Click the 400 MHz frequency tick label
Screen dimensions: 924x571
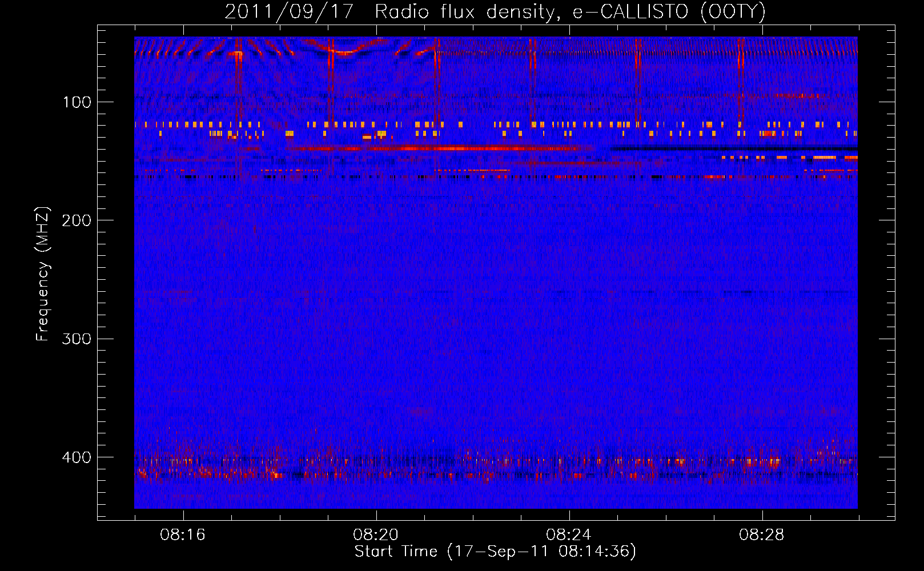pyautogui.click(x=77, y=457)
